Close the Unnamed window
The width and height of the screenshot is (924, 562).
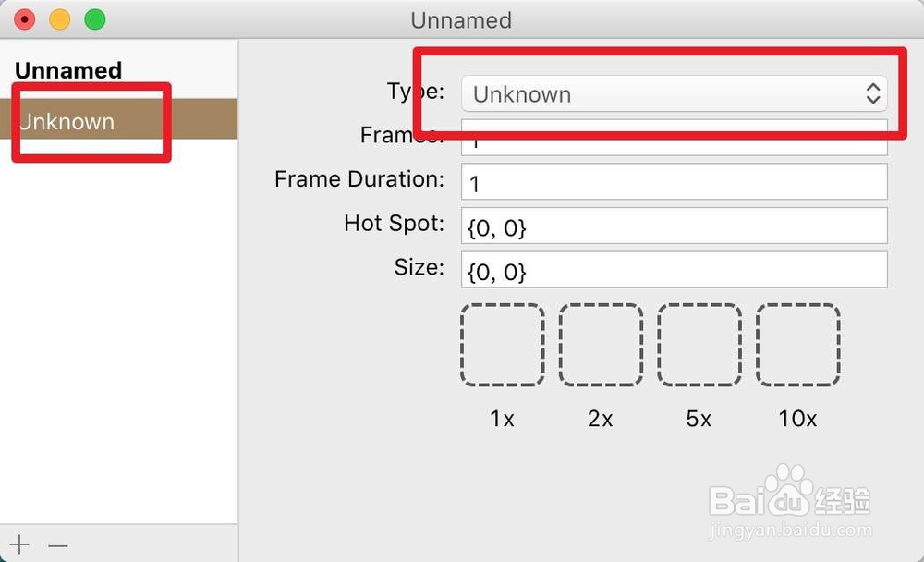(x=25, y=19)
